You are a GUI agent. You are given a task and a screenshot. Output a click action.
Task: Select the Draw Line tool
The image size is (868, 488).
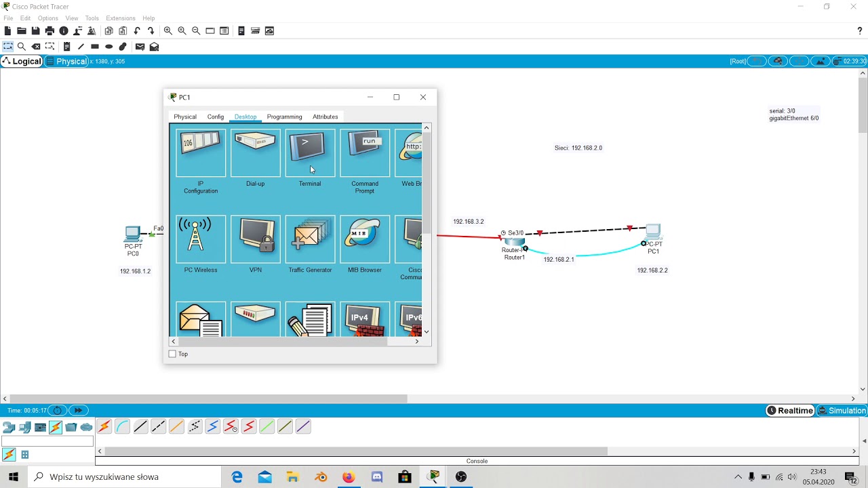click(x=81, y=47)
